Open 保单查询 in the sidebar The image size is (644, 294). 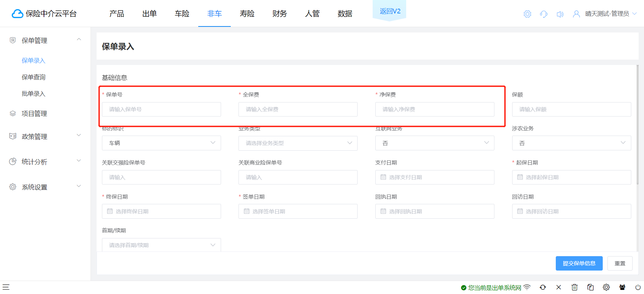click(x=34, y=77)
